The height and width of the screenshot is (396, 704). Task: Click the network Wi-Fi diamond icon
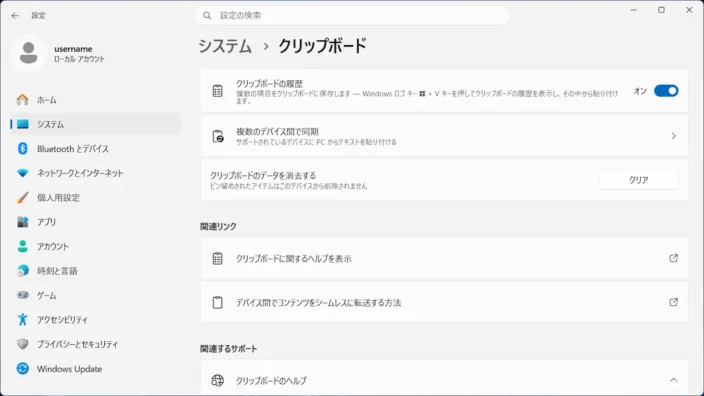(22, 173)
